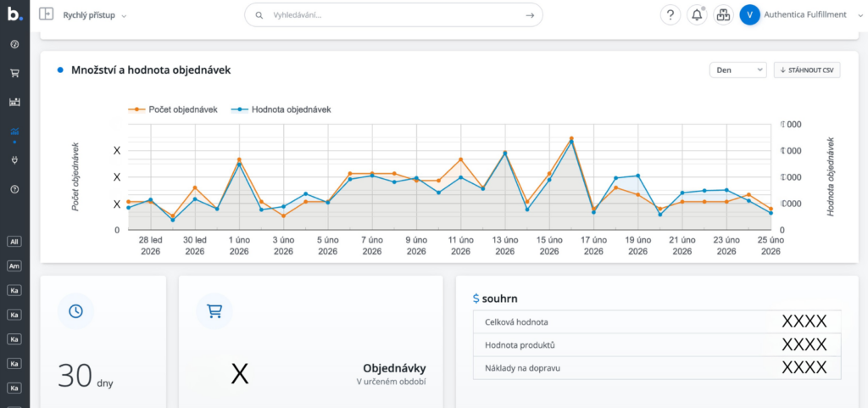This screenshot has width=868, height=408.
Task: Toggle the Hodnota objednávek legend series
Action: pos(282,109)
